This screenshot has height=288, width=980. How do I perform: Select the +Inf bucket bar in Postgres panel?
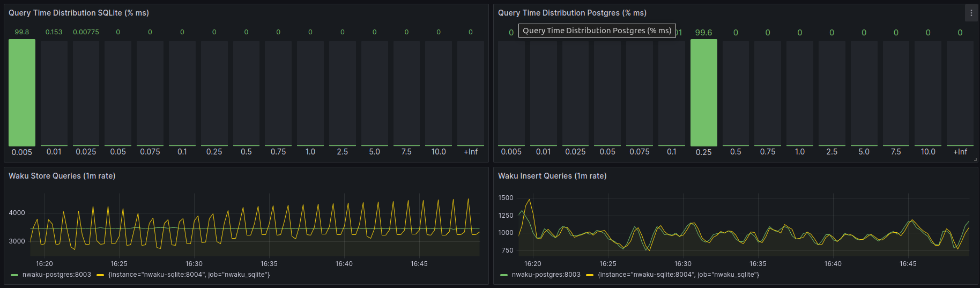[960, 92]
